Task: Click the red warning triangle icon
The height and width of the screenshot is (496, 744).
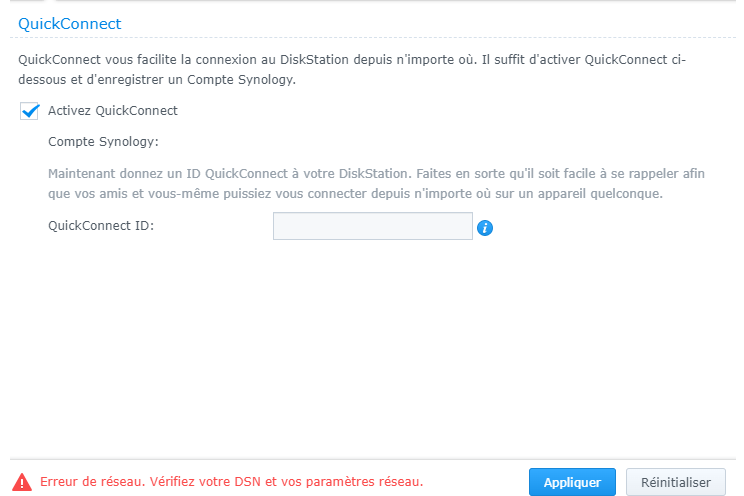Action: pos(22,482)
